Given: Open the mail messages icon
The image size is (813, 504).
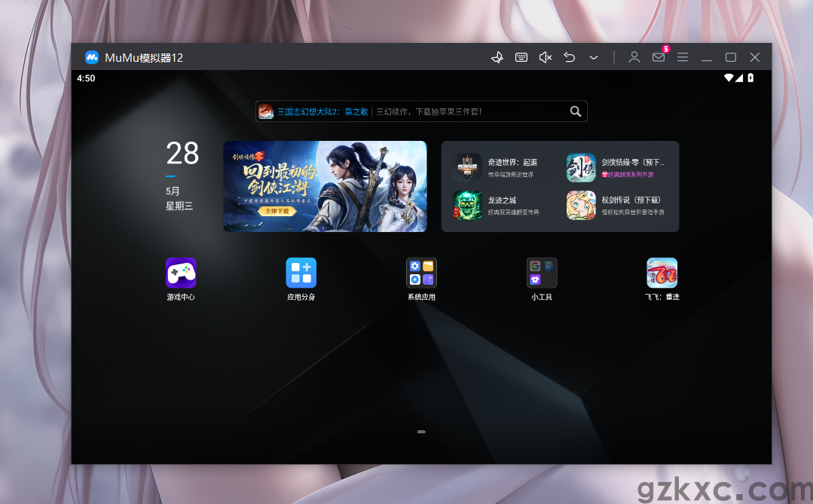Looking at the screenshot, I should (x=659, y=57).
